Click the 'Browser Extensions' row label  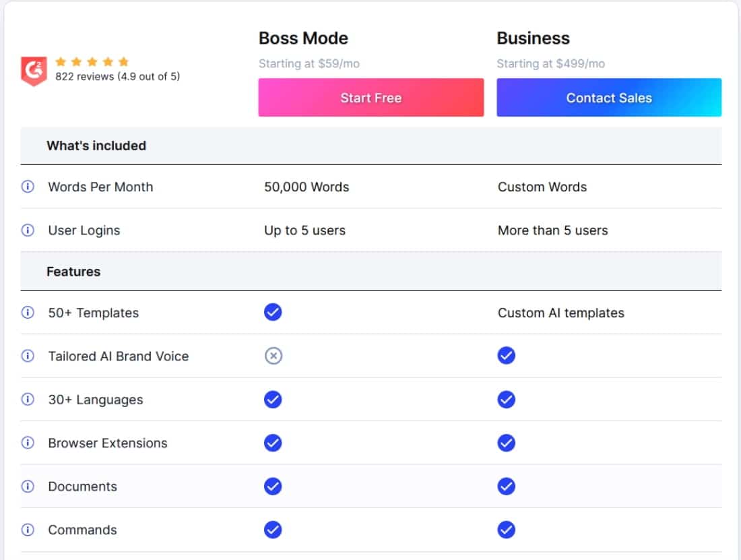tap(108, 443)
